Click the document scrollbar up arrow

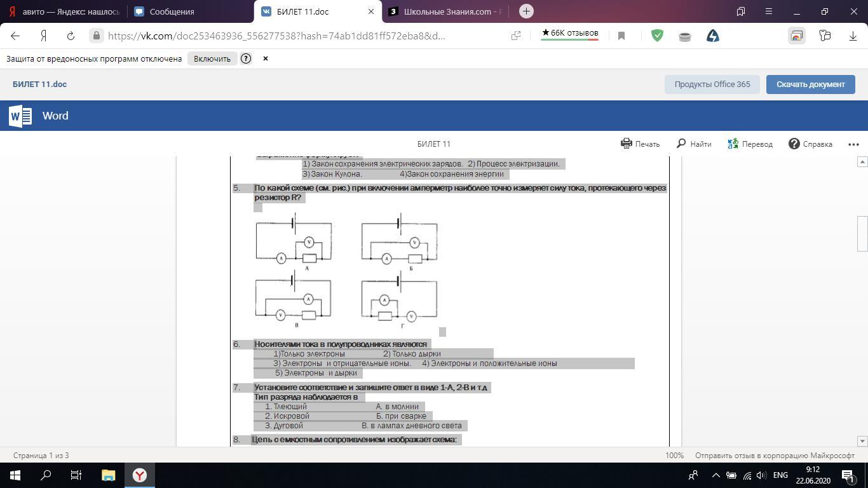click(862, 161)
